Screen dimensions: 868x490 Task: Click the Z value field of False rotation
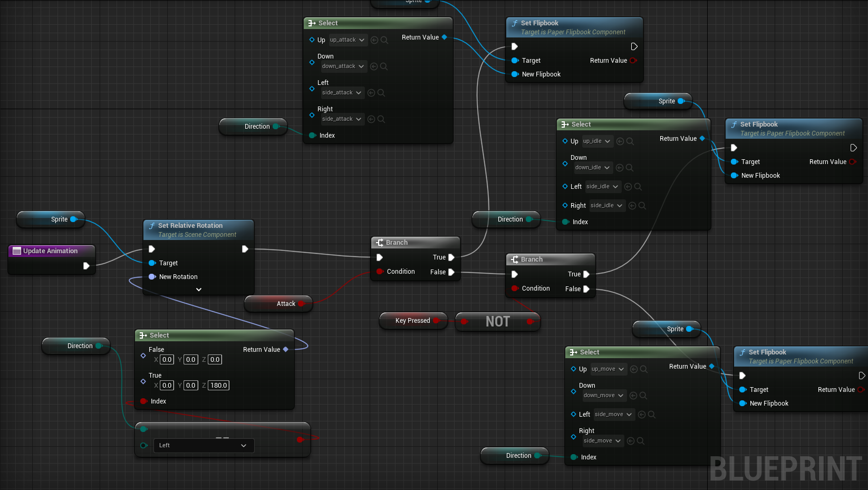click(215, 360)
